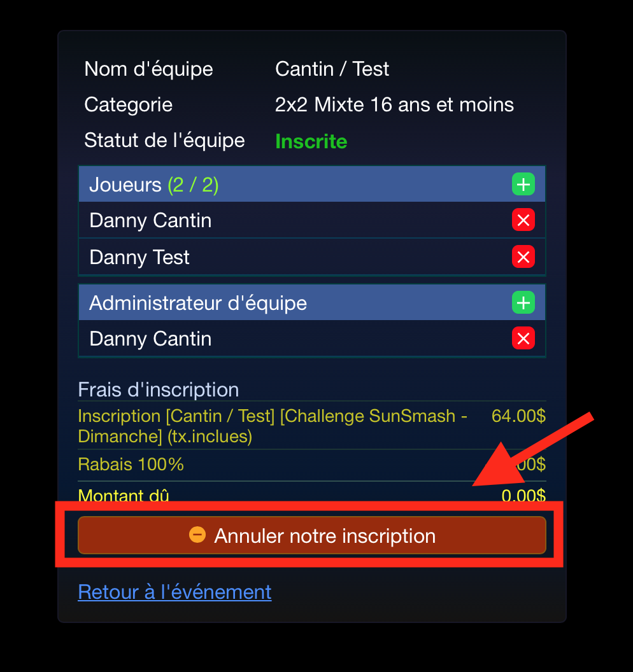The image size is (633, 672).
Task: Select the Administrateur d'équipe header
Action: pyautogui.click(x=312, y=302)
